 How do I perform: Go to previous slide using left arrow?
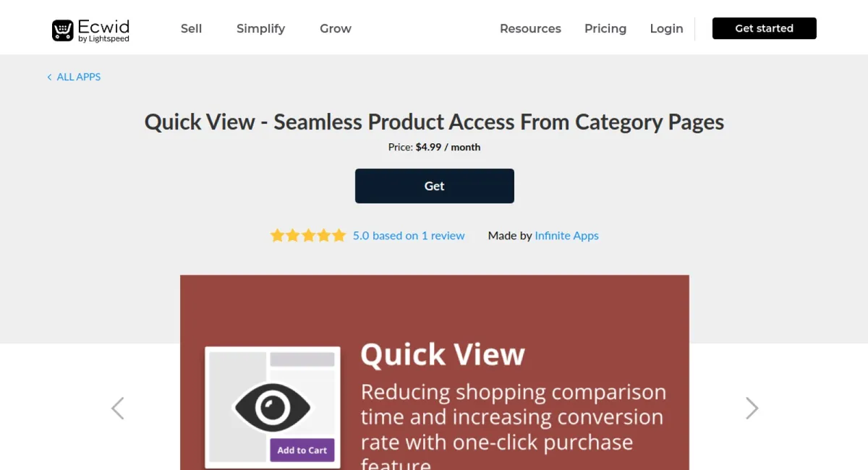[x=117, y=408]
